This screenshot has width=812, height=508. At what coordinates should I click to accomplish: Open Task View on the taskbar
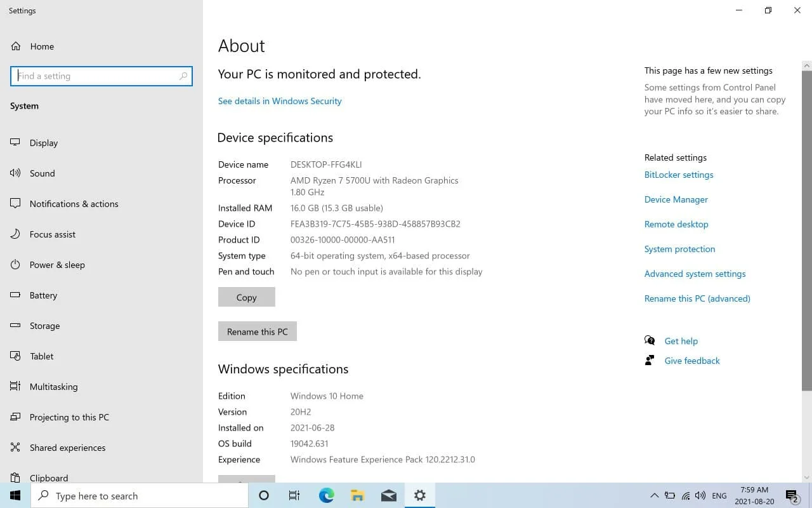(294, 495)
